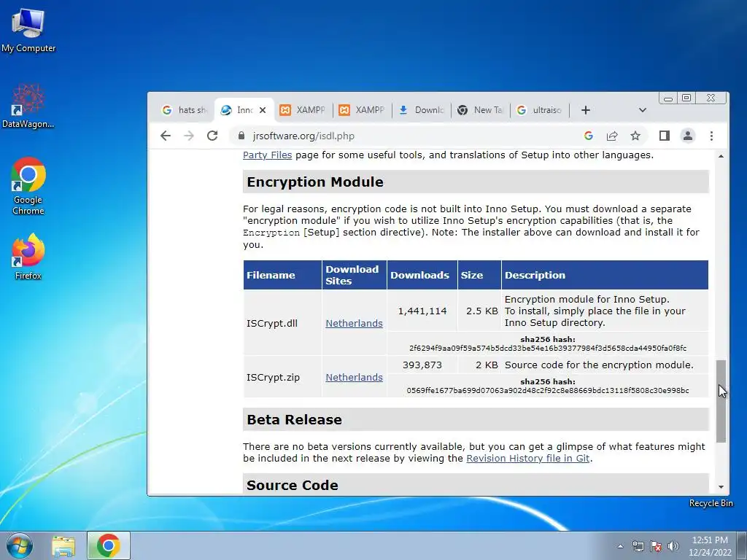Open Action Center flag icon
747x560 pixels.
[x=656, y=546]
